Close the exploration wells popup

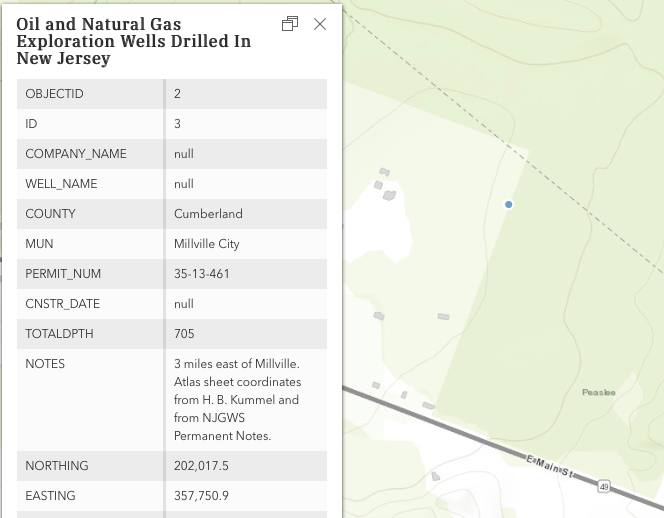(320, 24)
